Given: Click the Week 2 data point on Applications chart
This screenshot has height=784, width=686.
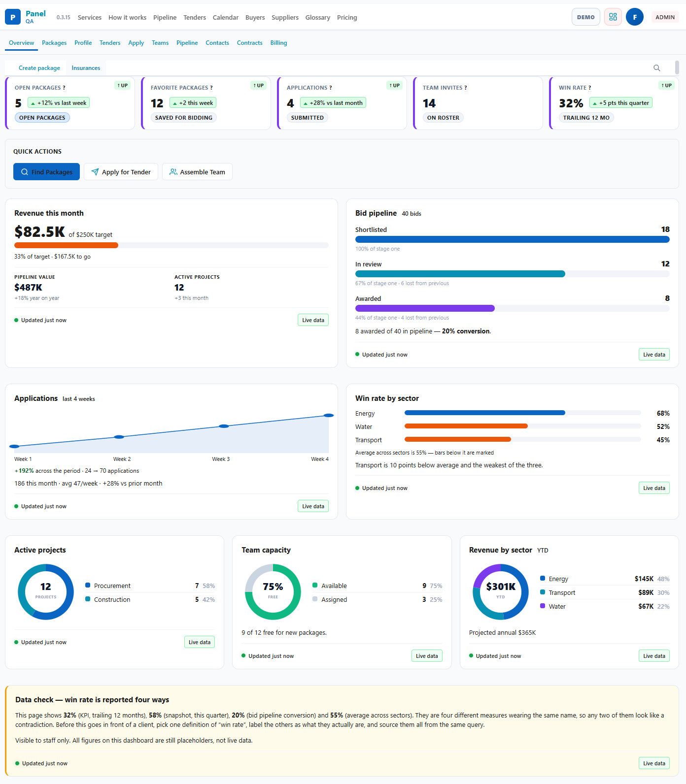Looking at the screenshot, I should [x=119, y=437].
